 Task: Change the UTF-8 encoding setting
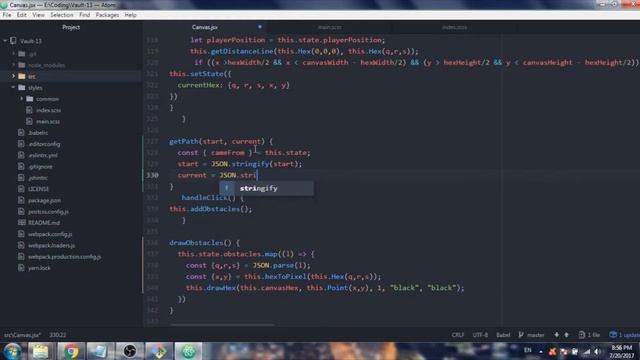coord(480,335)
